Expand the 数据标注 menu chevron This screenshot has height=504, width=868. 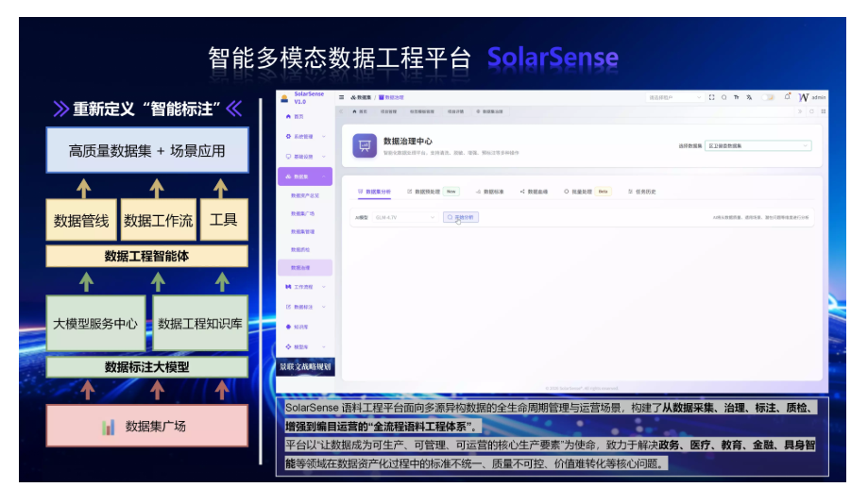(324, 307)
